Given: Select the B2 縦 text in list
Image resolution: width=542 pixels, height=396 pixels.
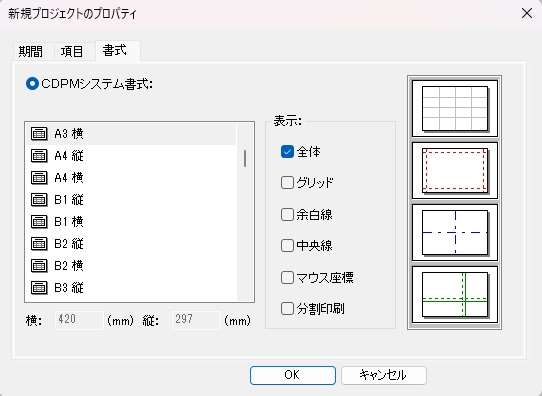Looking at the screenshot, I should [69, 244].
